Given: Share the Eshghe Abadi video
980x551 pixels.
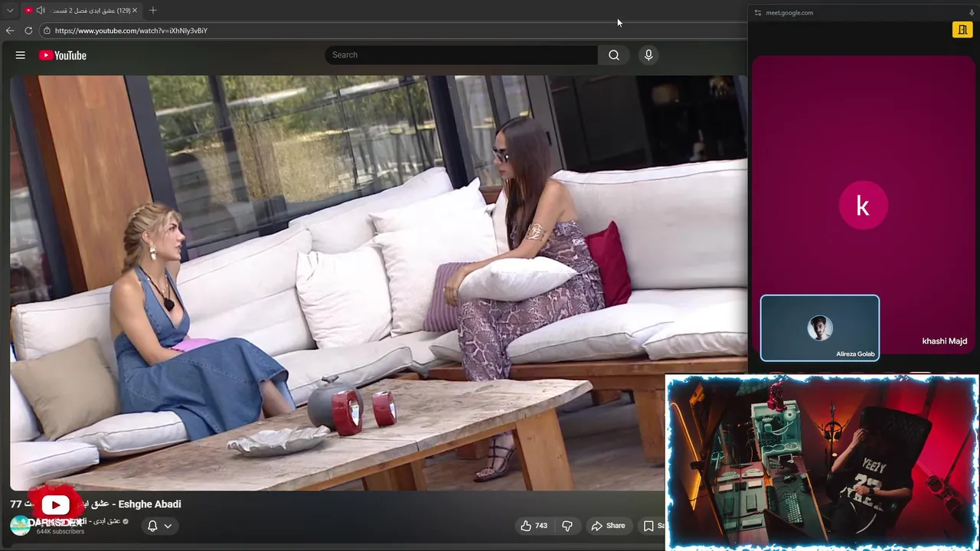Looking at the screenshot, I should pos(608,526).
